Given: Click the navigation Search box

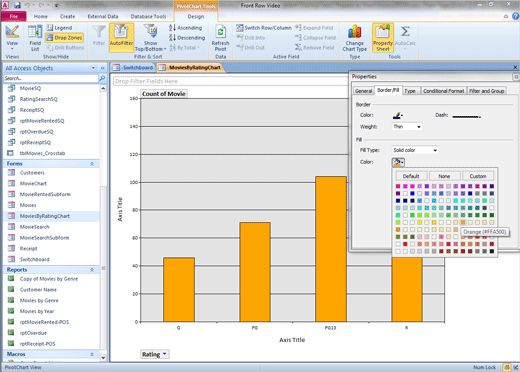Looking at the screenshot, I should 51,78.
